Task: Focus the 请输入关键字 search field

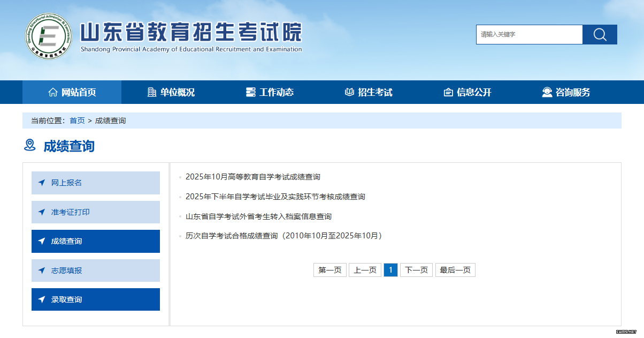Action: pos(529,35)
